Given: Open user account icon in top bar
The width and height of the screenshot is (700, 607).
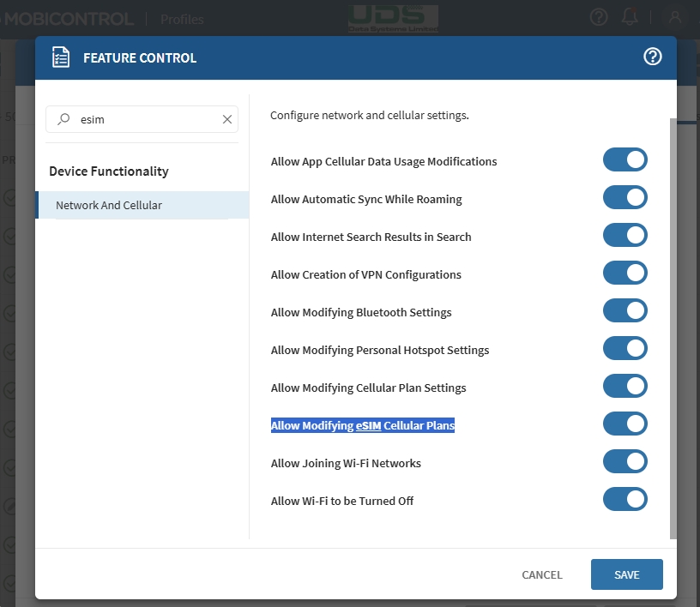Looking at the screenshot, I should click(x=676, y=17).
